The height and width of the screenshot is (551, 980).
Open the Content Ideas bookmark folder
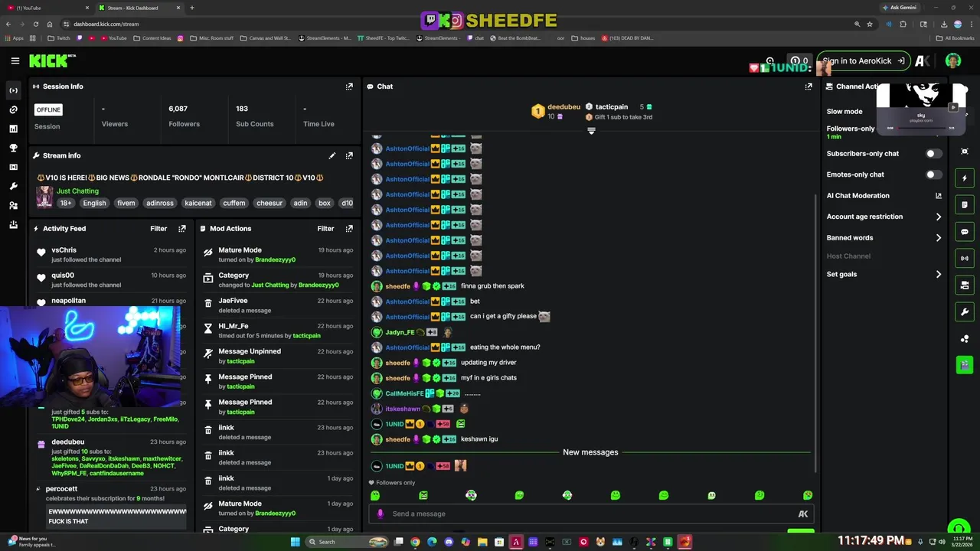pos(152,37)
